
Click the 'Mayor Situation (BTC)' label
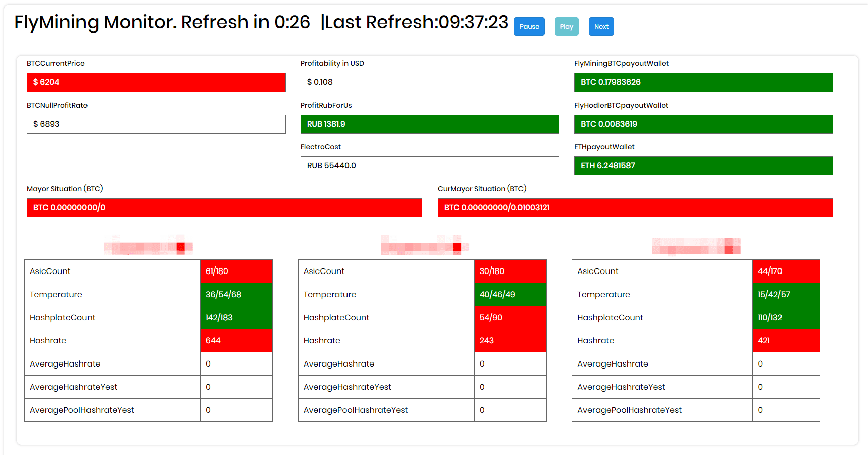point(65,189)
